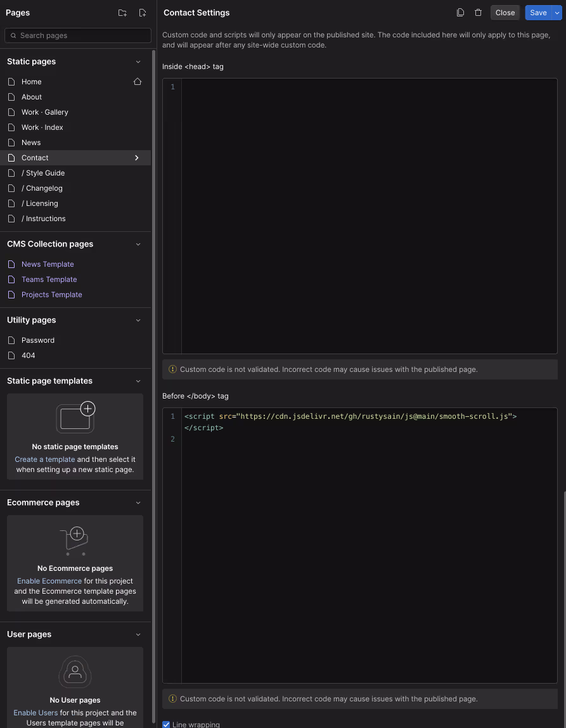
Task: Click the page icon next to / Changelog
Action: pyautogui.click(x=11, y=189)
